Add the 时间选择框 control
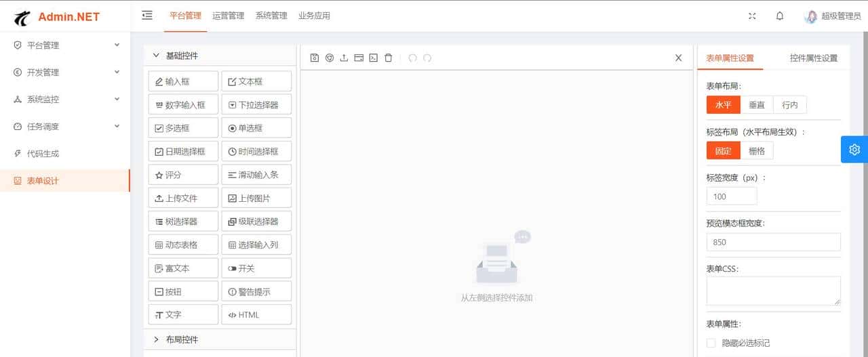The width and height of the screenshot is (868, 357). [x=256, y=152]
